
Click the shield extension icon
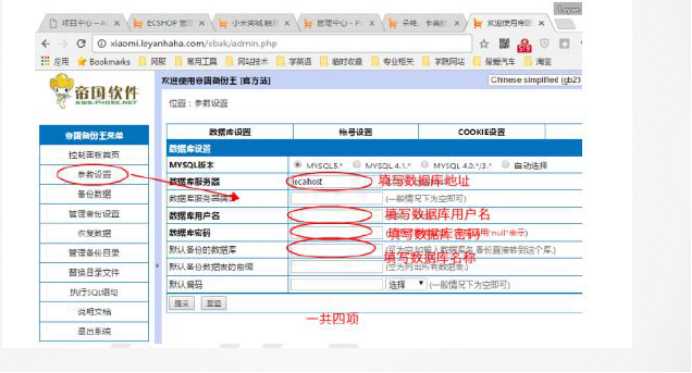coord(545,43)
